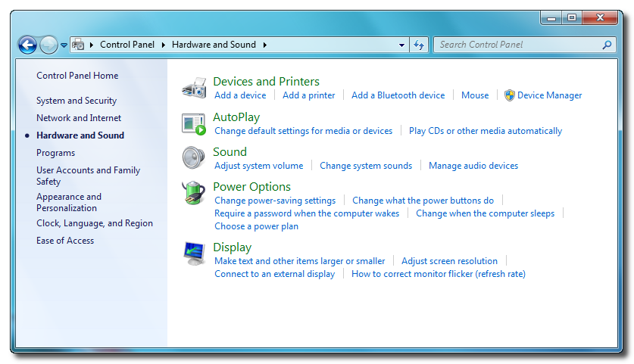Click Change what the power buttons do
Screen dimensions: 634x364
click(x=423, y=201)
